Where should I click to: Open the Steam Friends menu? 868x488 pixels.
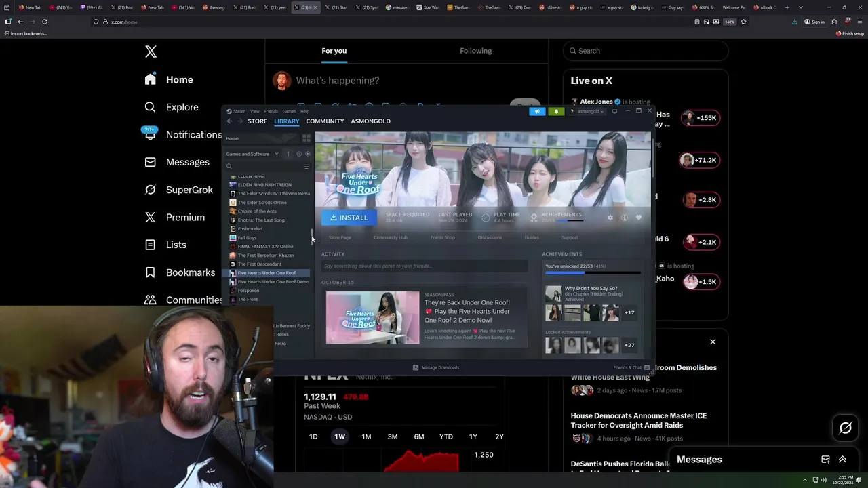click(x=271, y=111)
